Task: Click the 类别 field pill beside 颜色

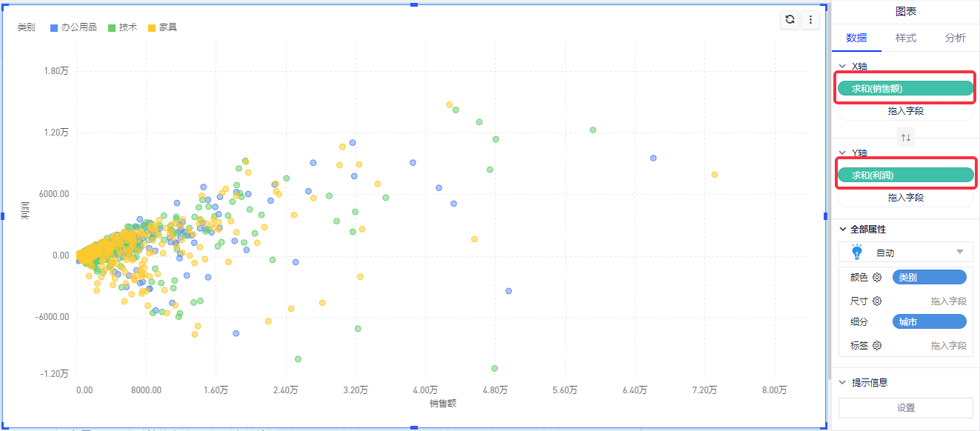Action: [929, 277]
